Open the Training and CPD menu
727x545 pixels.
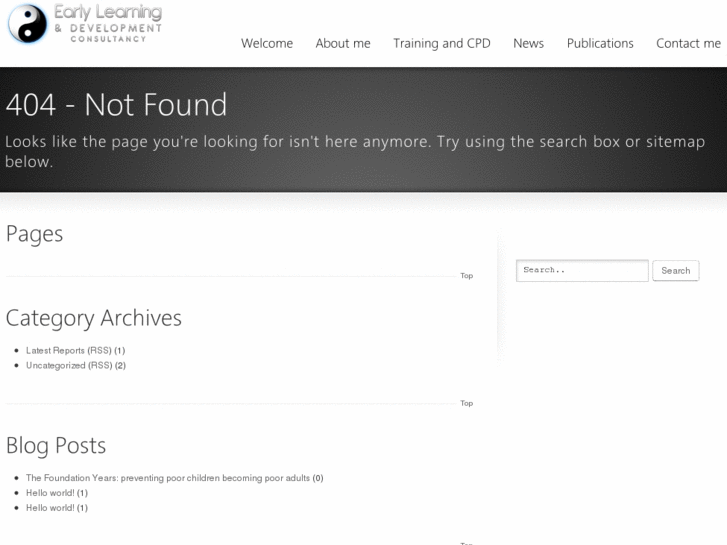pyautogui.click(x=442, y=43)
